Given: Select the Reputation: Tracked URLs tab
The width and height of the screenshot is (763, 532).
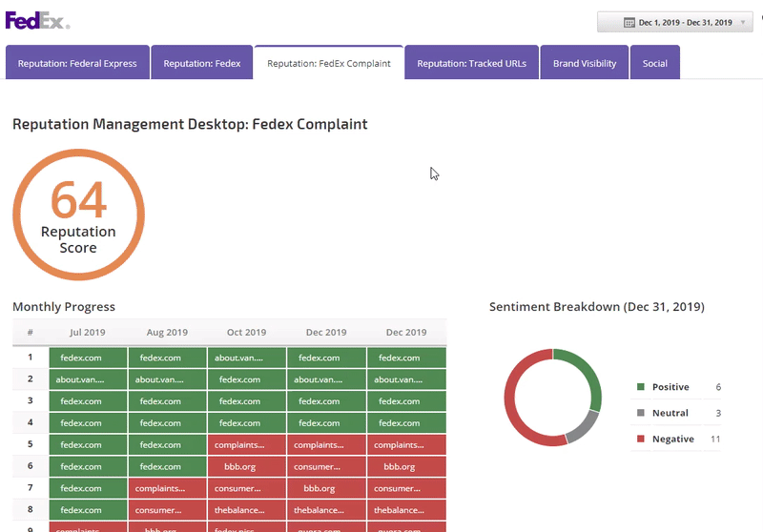Looking at the screenshot, I should coord(471,63).
